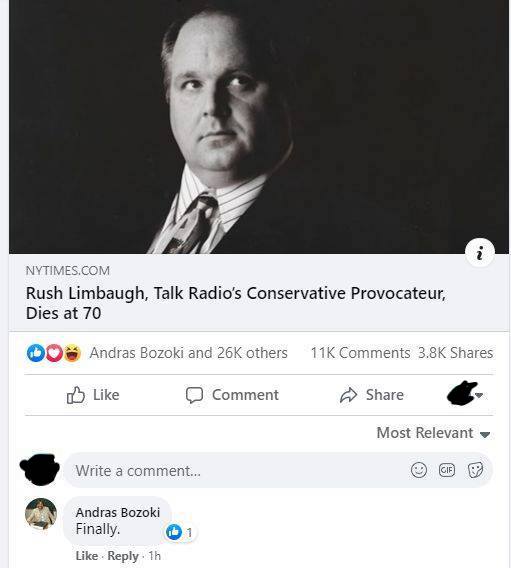Click the heart reaction icon in summary
511x568 pixels.
coord(54,353)
